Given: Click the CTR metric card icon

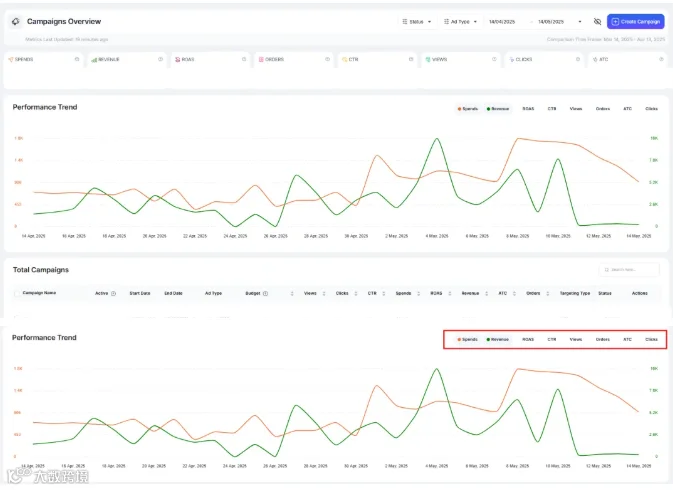Looking at the screenshot, I should [x=344, y=60].
